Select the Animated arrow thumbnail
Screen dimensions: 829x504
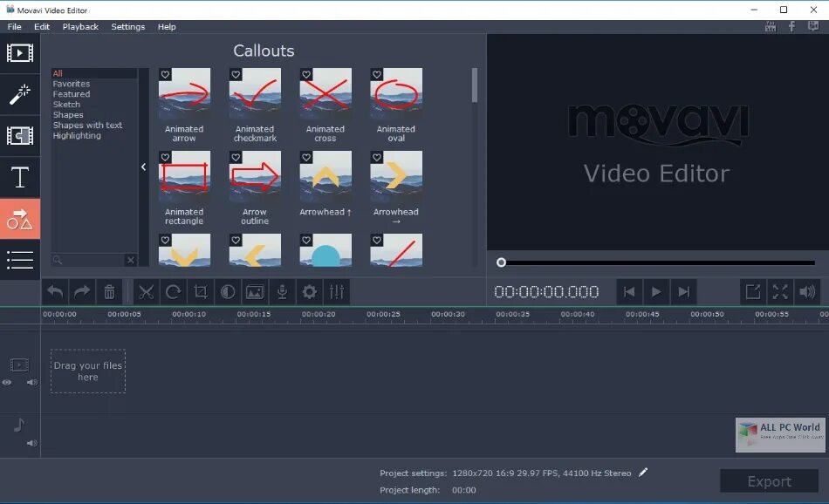[184, 94]
